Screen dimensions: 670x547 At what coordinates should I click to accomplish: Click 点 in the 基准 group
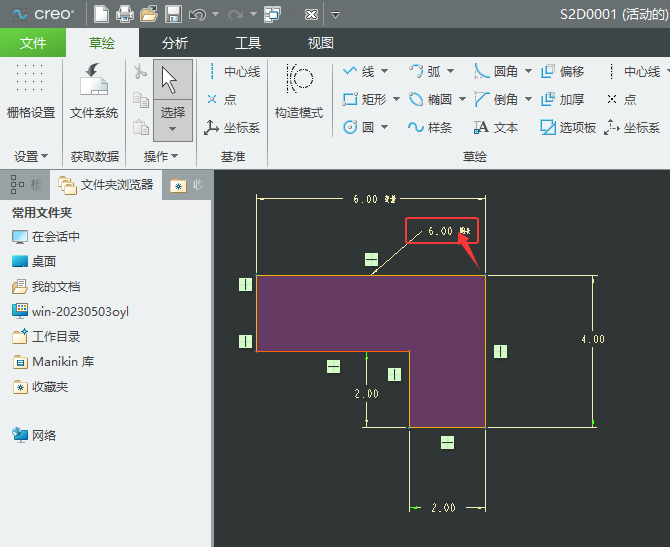(222, 100)
